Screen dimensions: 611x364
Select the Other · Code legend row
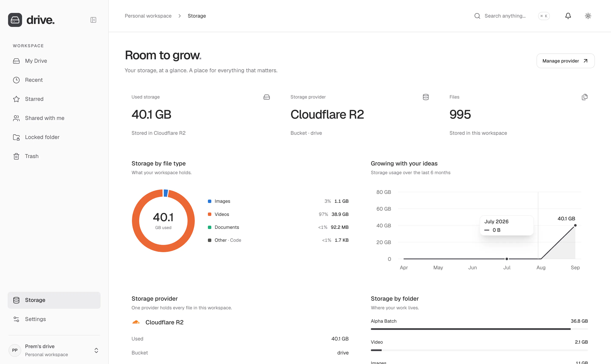pyautogui.click(x=278, y=240)
